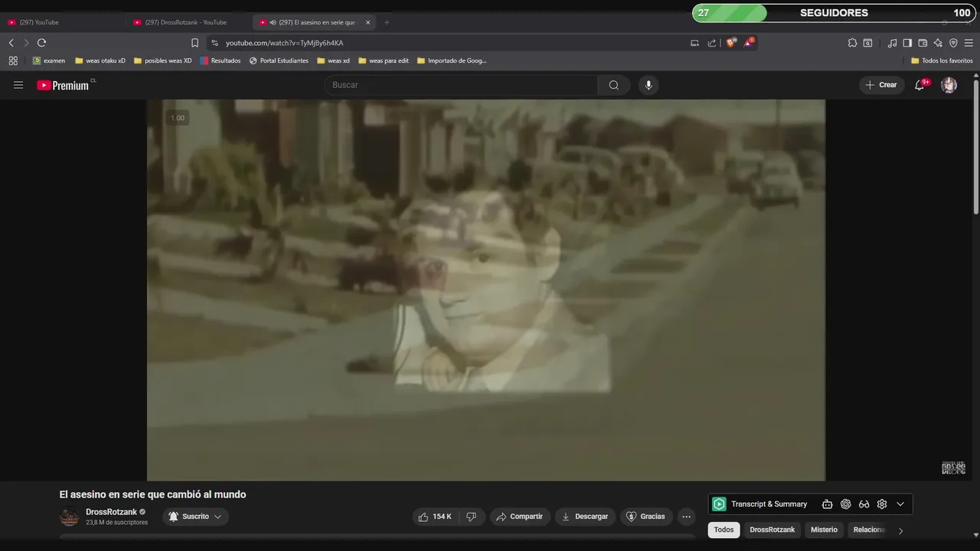Toggle the browser sidebar panel icon
The width and height of the screenshot is (980, 551).
(x=907, y=43)
